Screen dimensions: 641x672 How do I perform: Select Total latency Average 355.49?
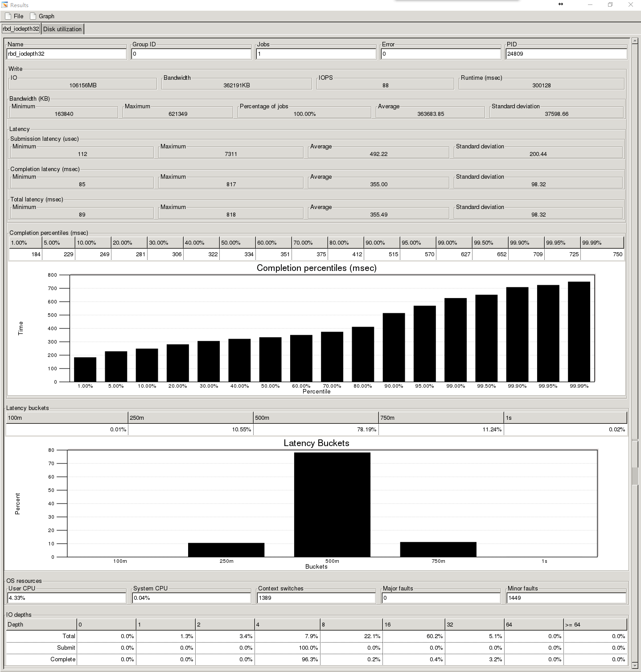[379, 214]
